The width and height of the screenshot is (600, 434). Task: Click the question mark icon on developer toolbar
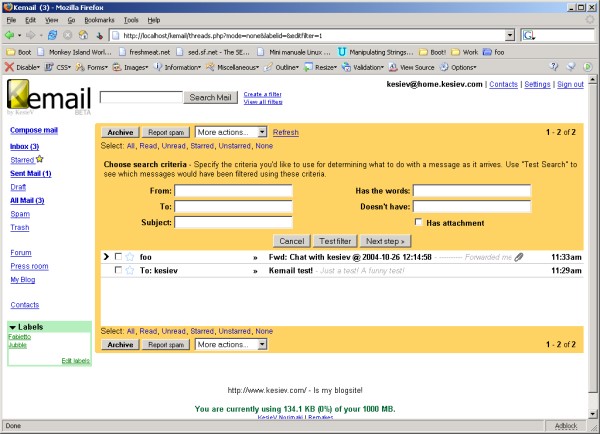tap(554, 67)
